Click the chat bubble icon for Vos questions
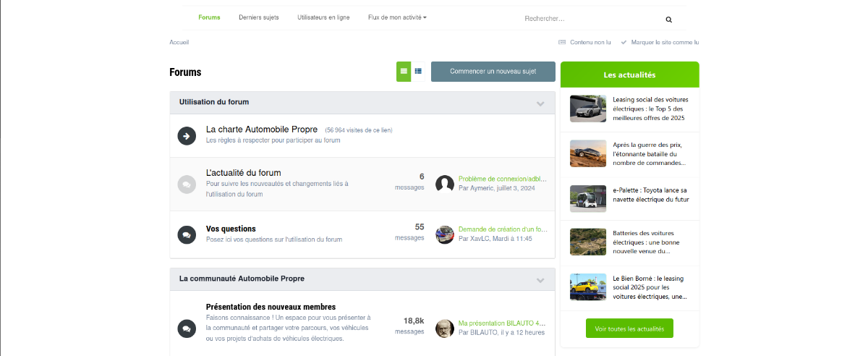Image resolution: width=868 pixels, height=356 pixels. (x=187, y=234)
